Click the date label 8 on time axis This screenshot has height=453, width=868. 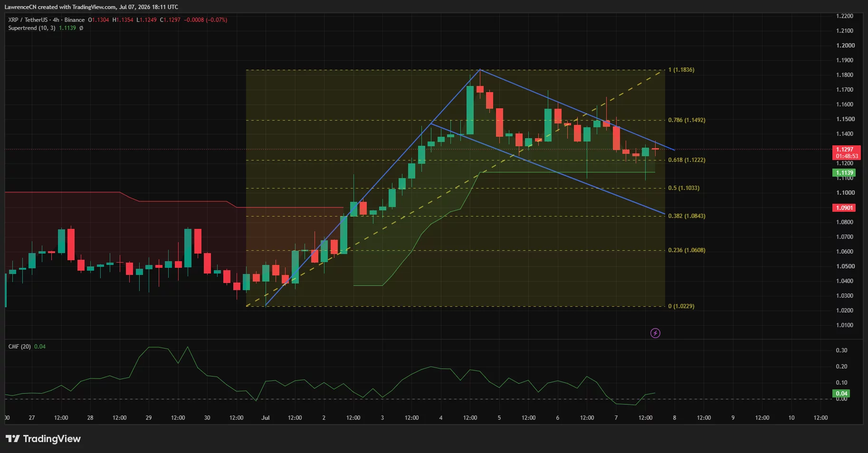click(675, 418)
